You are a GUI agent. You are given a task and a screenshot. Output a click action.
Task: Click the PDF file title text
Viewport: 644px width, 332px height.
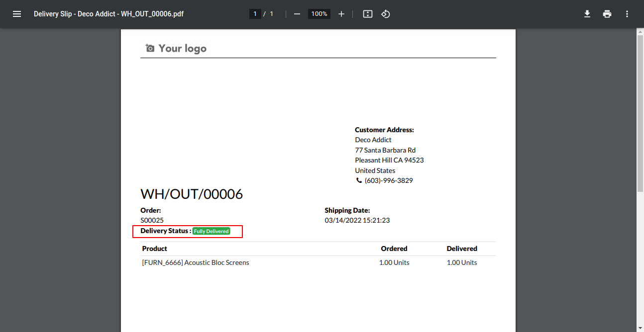(x=108, y=14)
